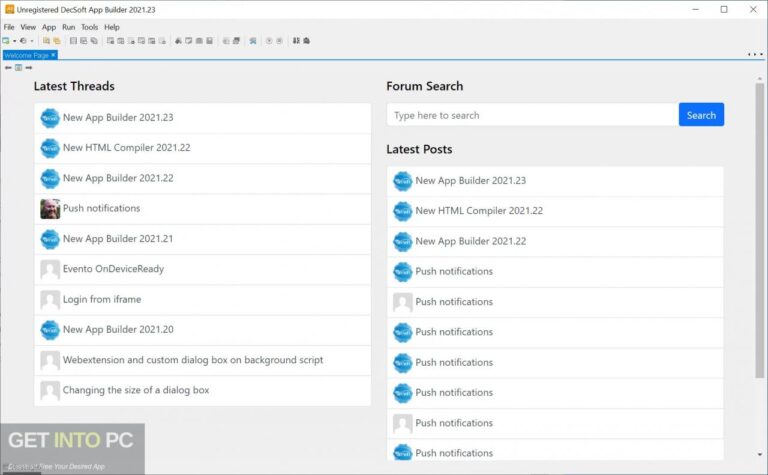The height and width of the screenshot is (475, 768).
Task: Open 'New App Builder 2021.21' thread
Action: (118, 239)
